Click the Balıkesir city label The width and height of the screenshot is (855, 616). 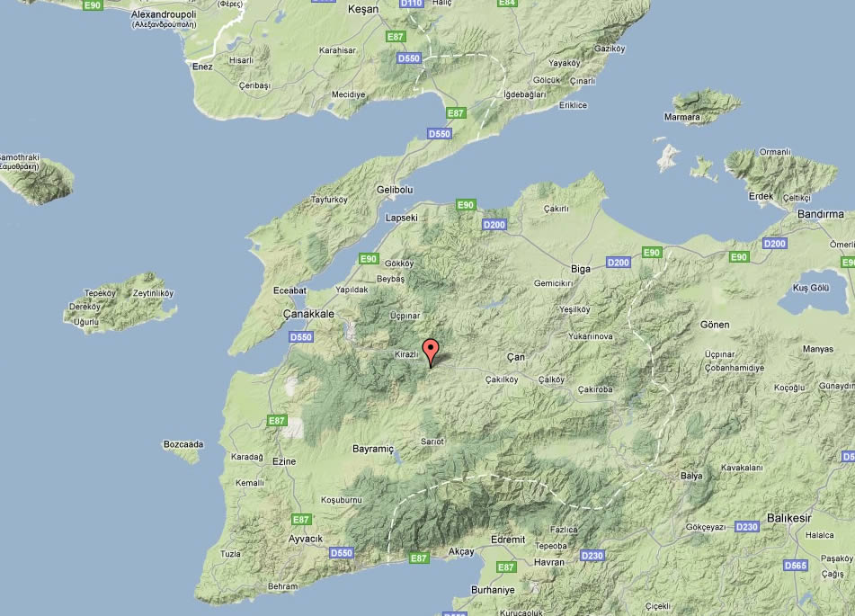tap(791, 517)
